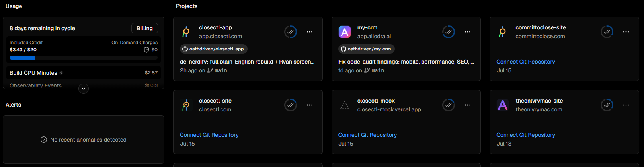Click the $2.87 Build CPU Minutes cost

pos(151,73)
